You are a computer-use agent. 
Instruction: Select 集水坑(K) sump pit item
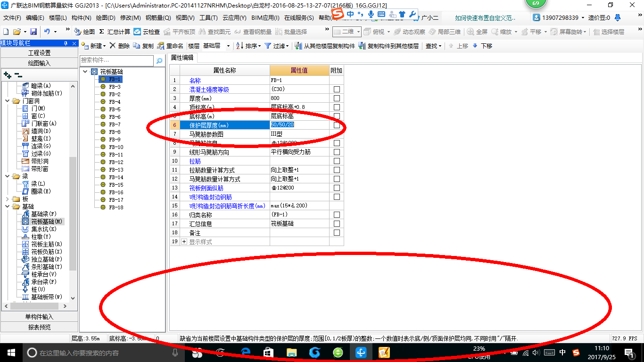(40, 229)
